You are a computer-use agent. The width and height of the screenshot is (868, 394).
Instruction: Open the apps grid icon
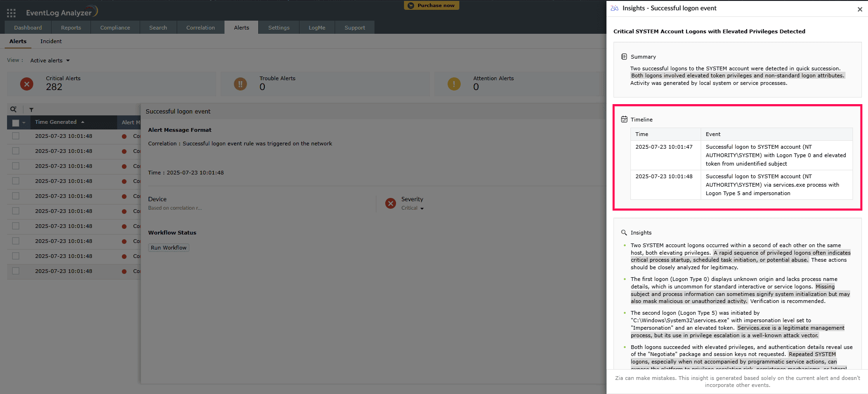[11, 13]
